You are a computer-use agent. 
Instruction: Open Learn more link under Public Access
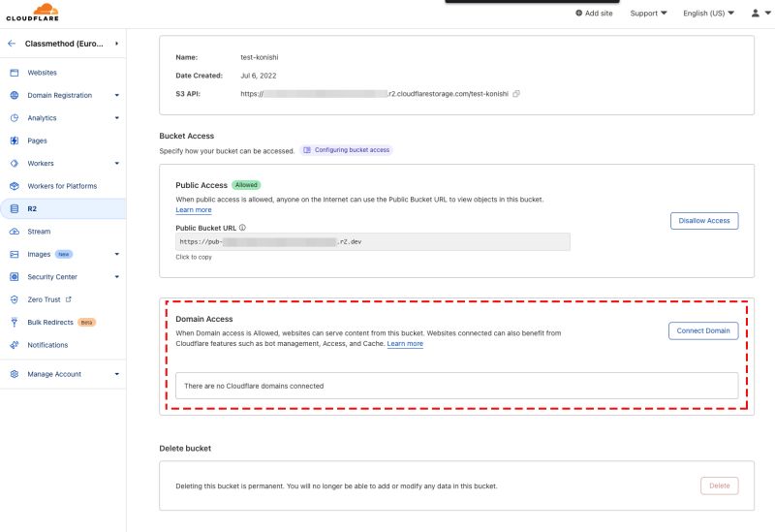click(193, 210)
